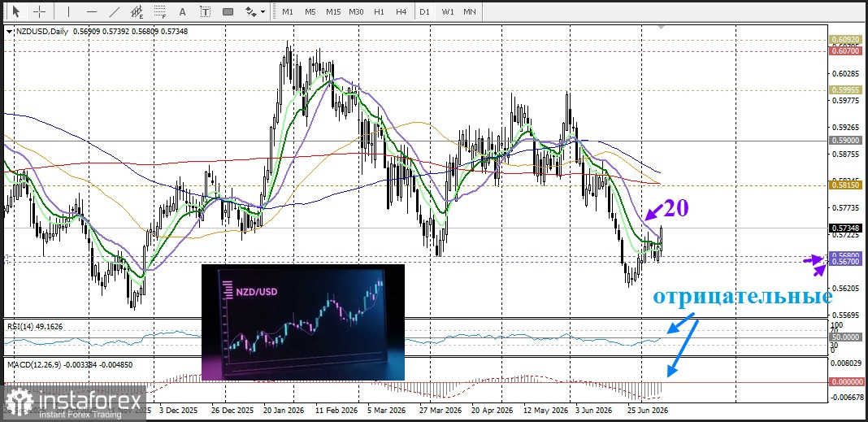Click the 0.59775 price scale value
Screen dimensions: 868x422
(844, 100)
